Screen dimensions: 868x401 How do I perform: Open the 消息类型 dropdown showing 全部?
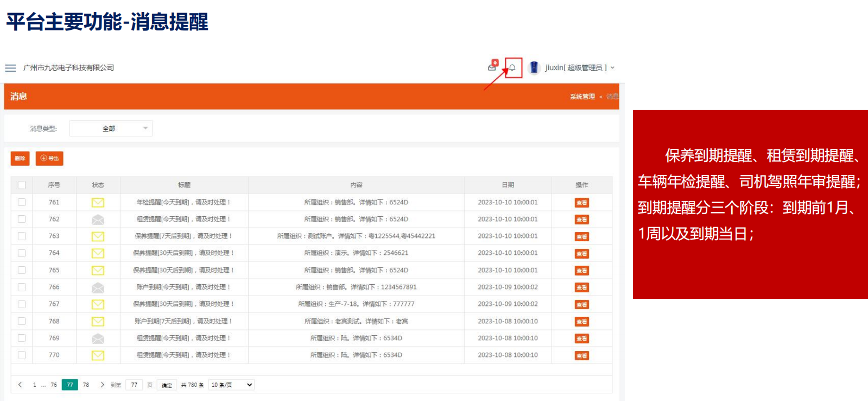(x=111, y=129)
